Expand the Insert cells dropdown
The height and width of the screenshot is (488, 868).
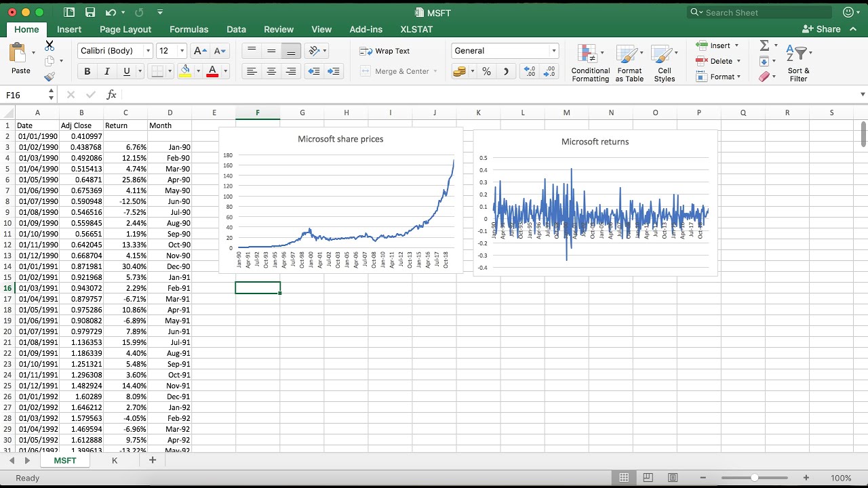[736, 45]
